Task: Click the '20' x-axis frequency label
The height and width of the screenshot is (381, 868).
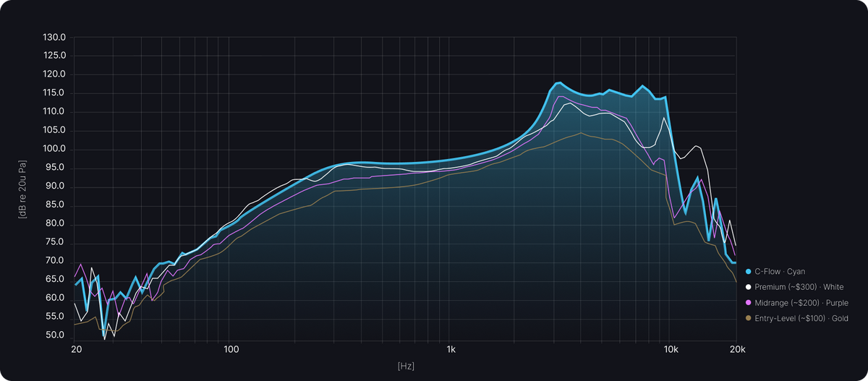Action: point(78,349)
